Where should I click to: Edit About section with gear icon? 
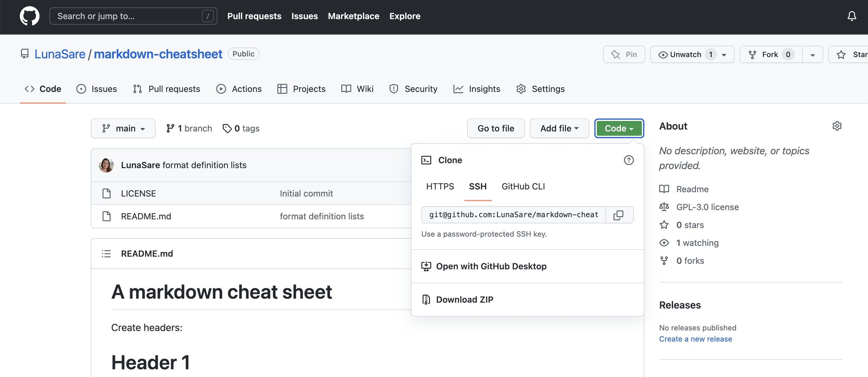point(837,126)
